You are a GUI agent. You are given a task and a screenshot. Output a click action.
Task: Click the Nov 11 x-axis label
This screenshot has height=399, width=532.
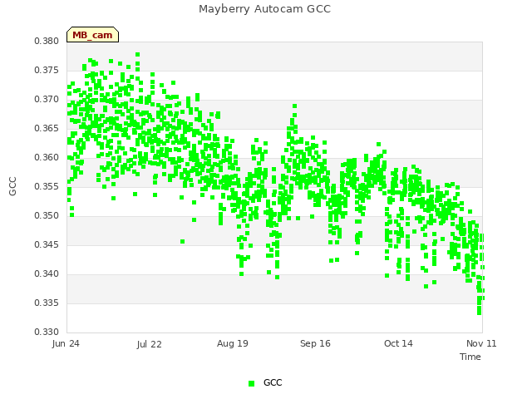(x=481, y=343)
